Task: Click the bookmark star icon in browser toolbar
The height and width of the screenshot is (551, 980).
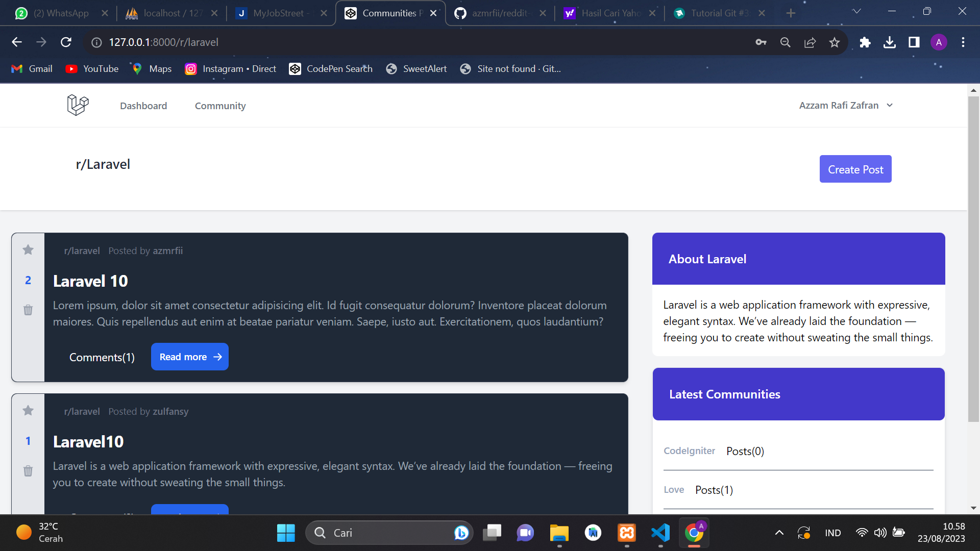Action: (834, 42)
